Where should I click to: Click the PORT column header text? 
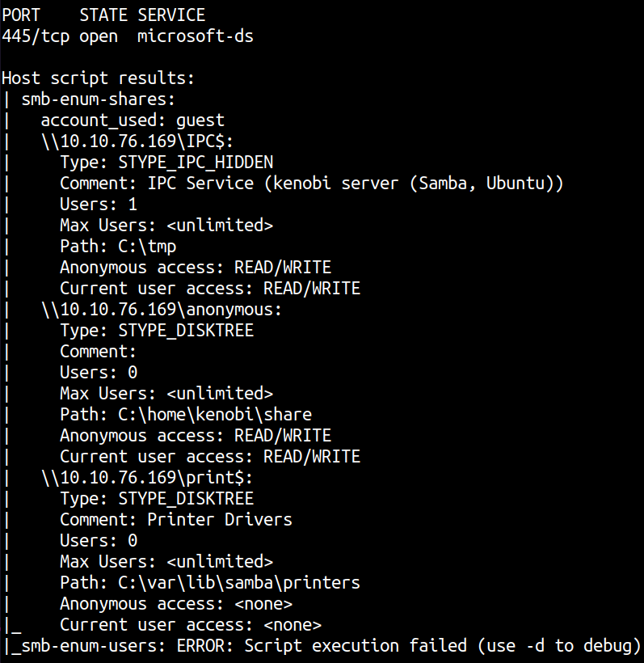(21, 15)
